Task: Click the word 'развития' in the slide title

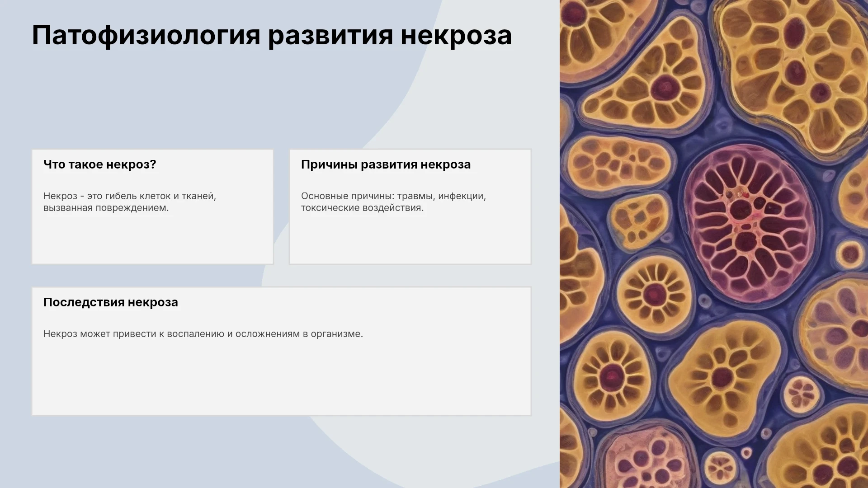Action: pyautogui.click(x=330, y=35)
